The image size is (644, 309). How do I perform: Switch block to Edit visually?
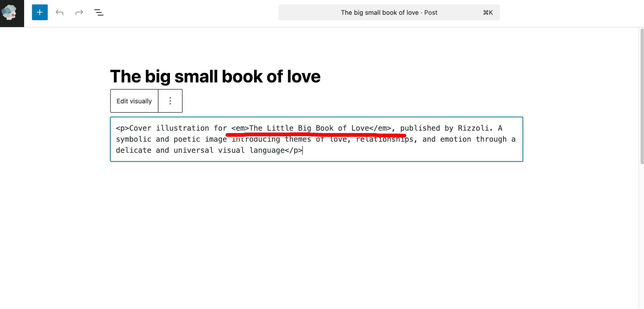pos(134,101)
